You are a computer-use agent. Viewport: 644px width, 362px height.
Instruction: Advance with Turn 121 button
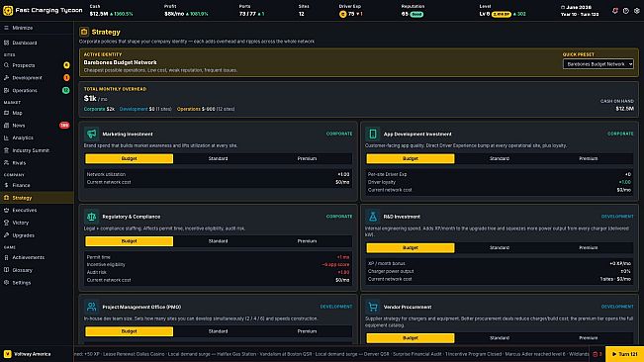[624, 354]
